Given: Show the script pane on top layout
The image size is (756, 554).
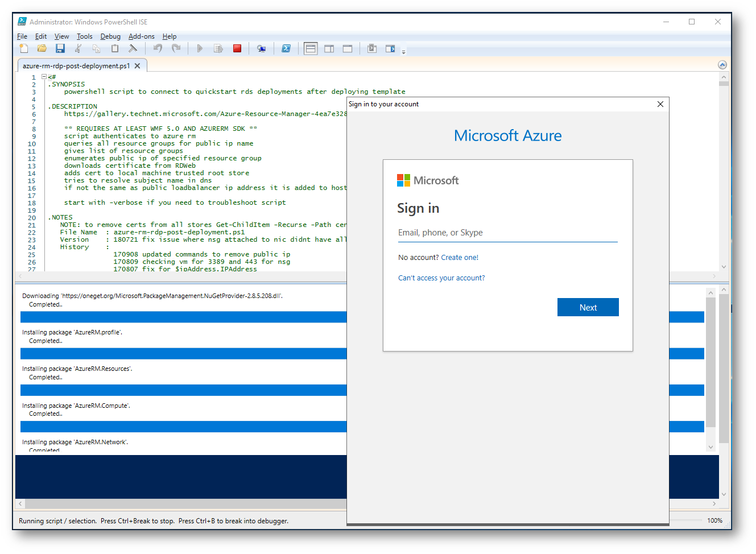Looking at the screenshot, I should 311,48.
